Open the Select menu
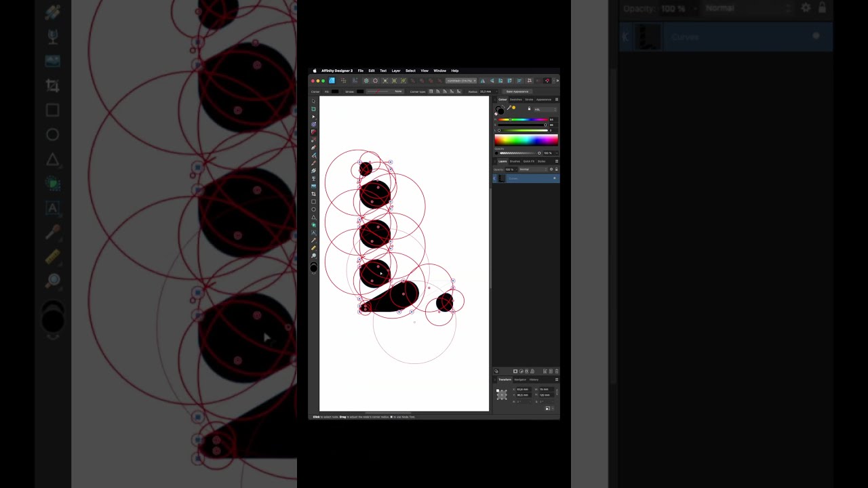 [410, 70]
